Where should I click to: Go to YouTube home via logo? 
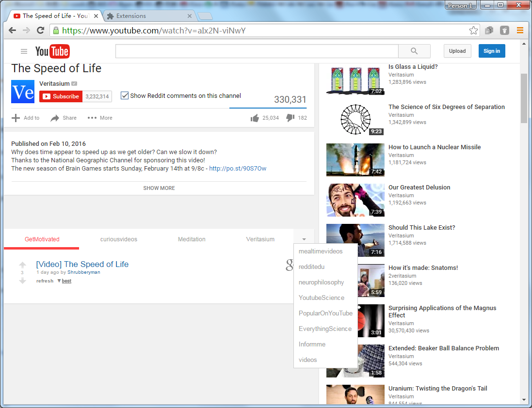click(52, 51)
